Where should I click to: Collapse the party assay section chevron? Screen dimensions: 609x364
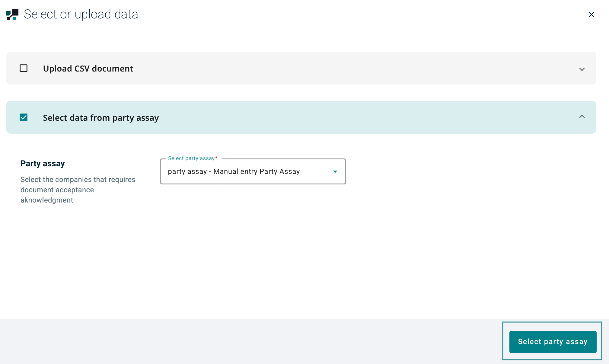click(582, 117)
